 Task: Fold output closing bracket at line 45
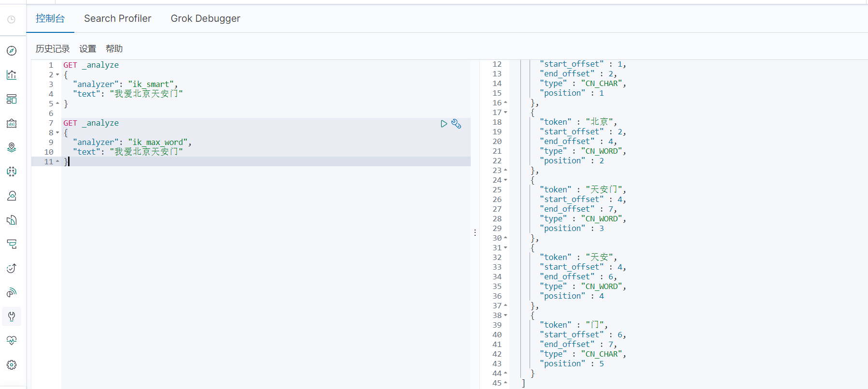pos(505,383)
